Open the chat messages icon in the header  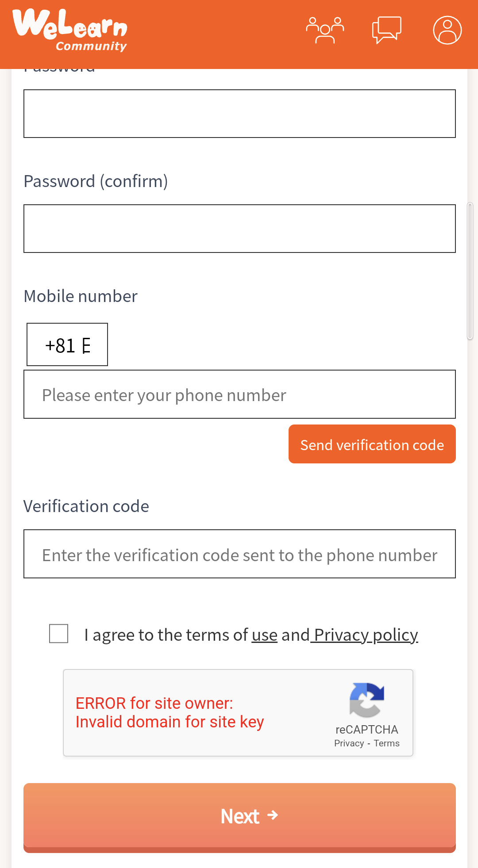[387, 29]
